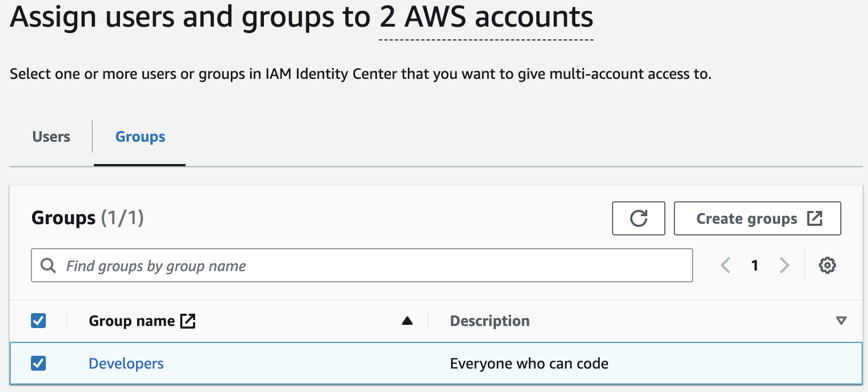Click the Description column header text
Image resolution: width=868 pixels, height=392 pixels.
click(x=489, y=321)
